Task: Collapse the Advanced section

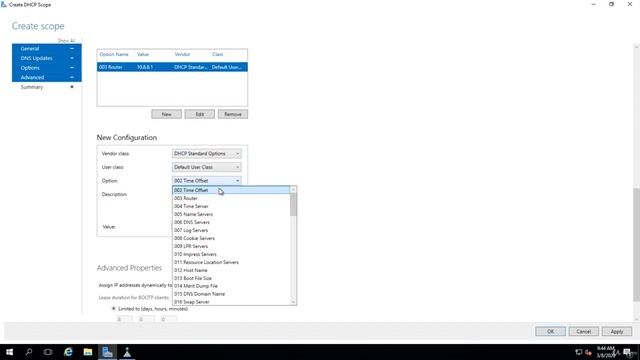Action: 72,78
